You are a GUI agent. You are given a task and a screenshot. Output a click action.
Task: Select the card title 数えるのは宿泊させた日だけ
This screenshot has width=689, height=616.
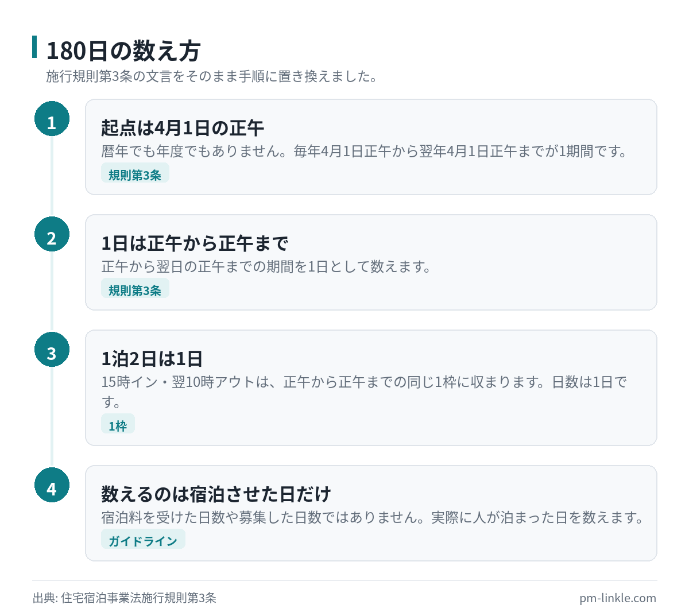(216, 494)
